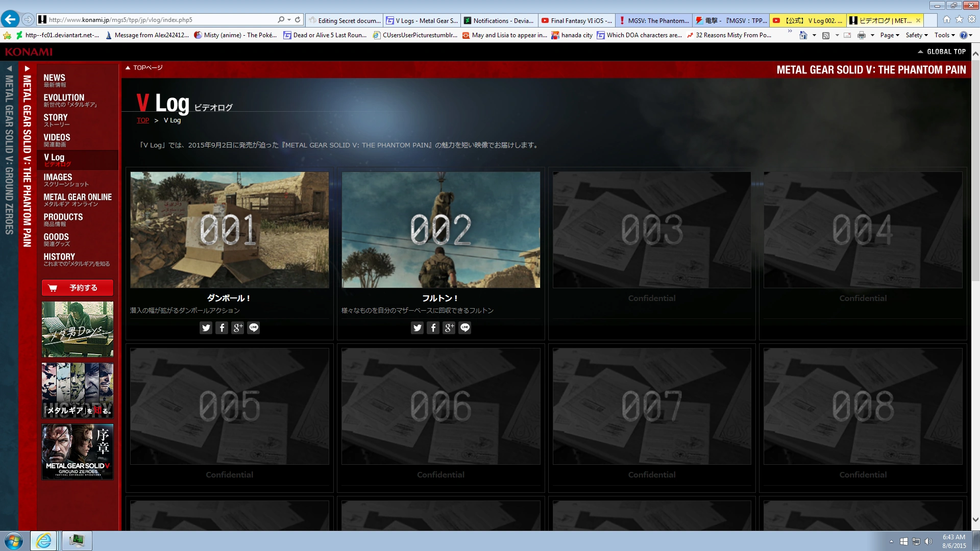Screen dimensions: 980x551
Task: Share V Log 001 on Facebook
Action: point(222,328)
